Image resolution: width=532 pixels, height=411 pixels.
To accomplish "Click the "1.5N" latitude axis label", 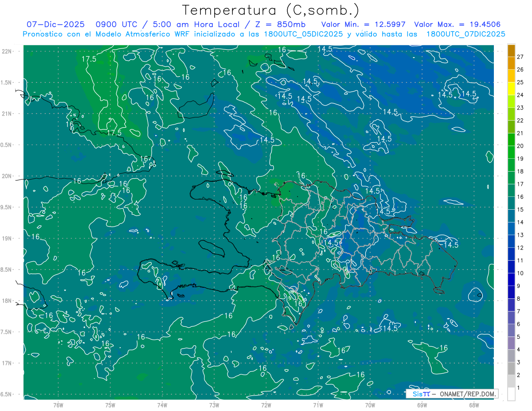I will [x=7, y=82].
